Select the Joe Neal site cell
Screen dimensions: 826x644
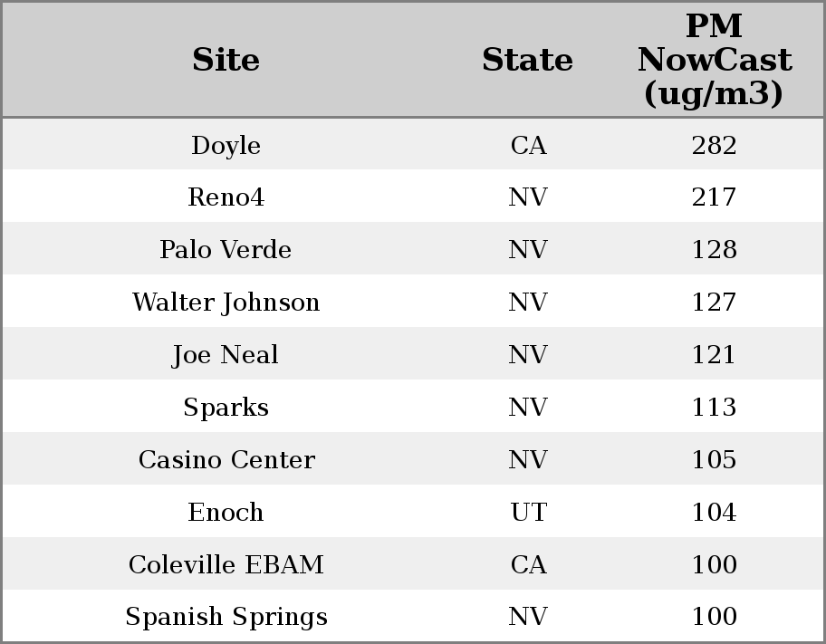226,355
